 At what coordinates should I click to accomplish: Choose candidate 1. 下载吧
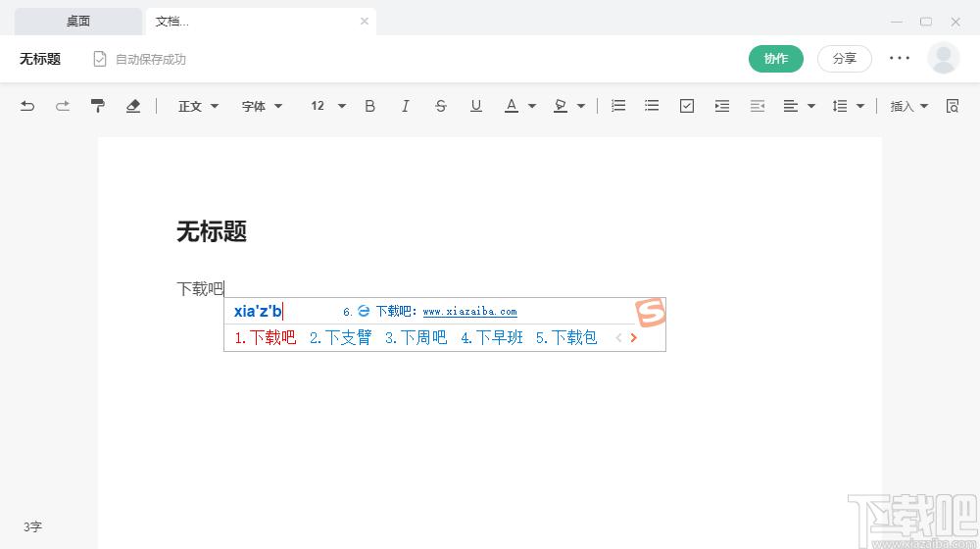(265, 337)
